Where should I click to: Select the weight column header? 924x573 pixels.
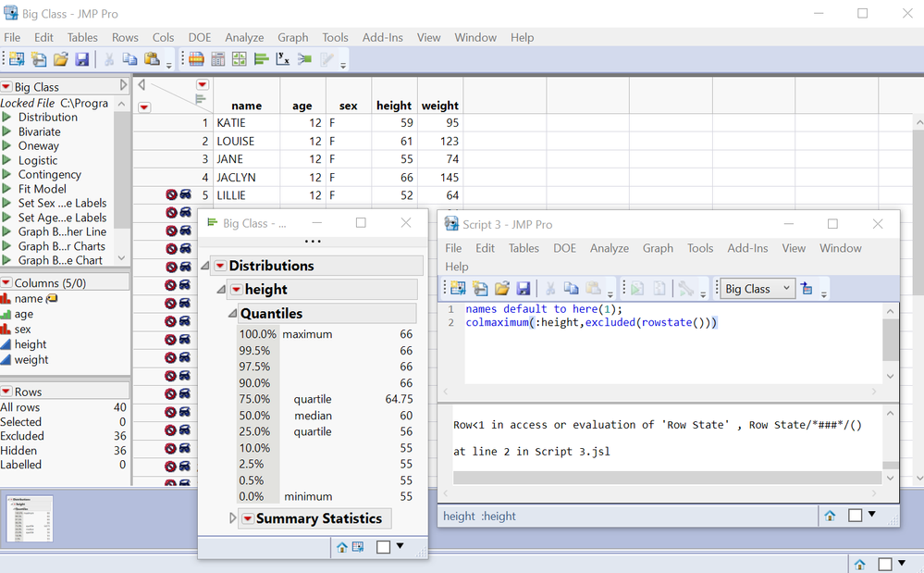point(440,106)
